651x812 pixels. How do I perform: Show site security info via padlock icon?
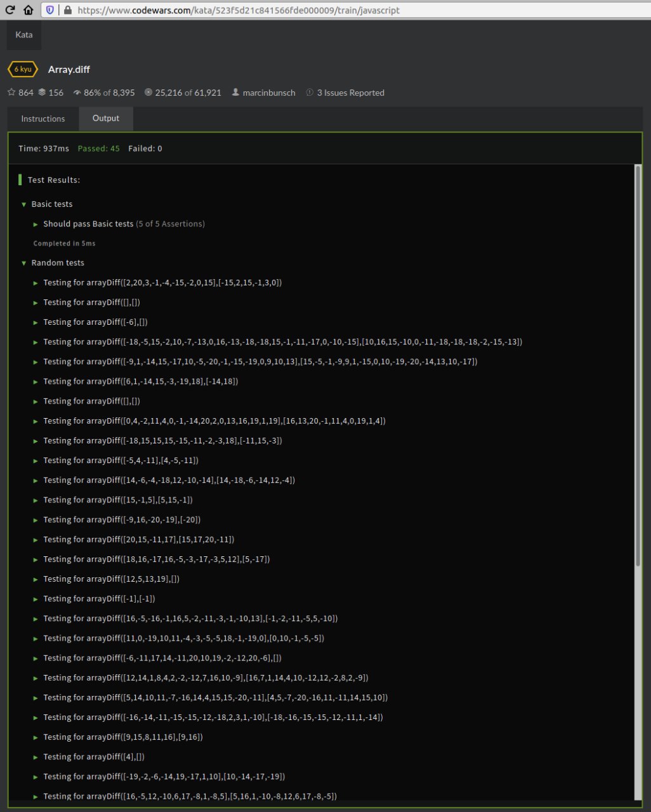click(x=68, y=10)
